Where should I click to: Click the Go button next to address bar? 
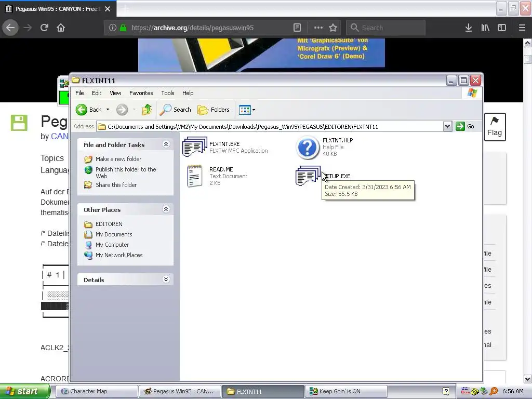[465, 127]
